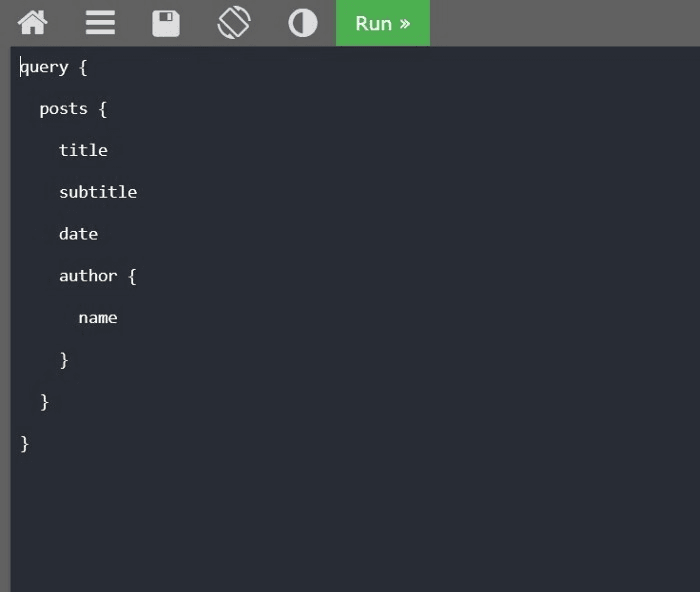Toggle the dark/light theme contrast icon

tap(302, 23)
